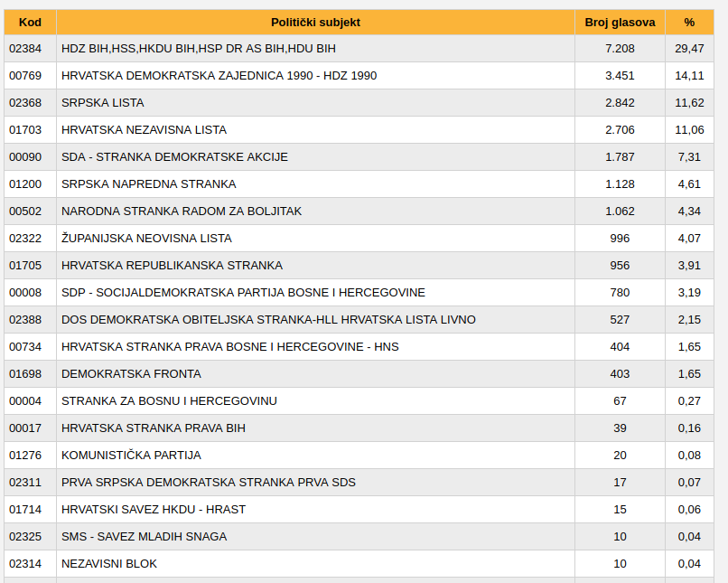Click "SDA - STRANKA DEMOKRATSKE AKCIJE"
This screenshot has width=728, height=583.
point(174,157)
